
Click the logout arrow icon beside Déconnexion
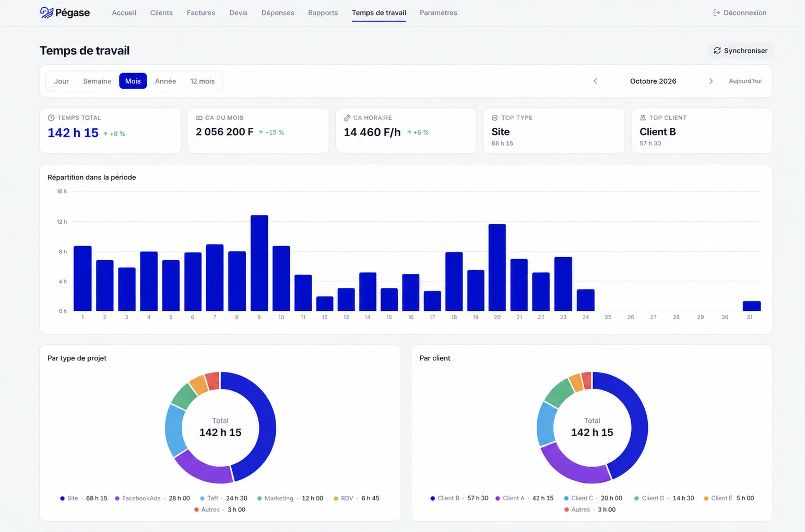(717, 13)
